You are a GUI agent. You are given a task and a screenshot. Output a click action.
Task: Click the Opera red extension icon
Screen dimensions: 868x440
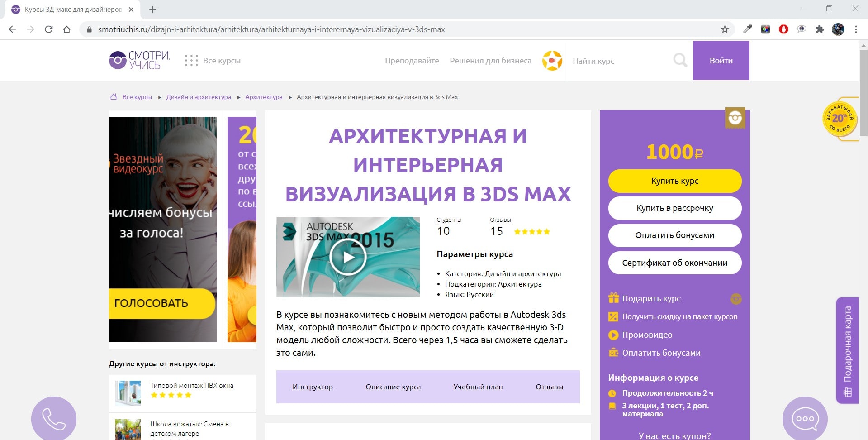point(783,29)
